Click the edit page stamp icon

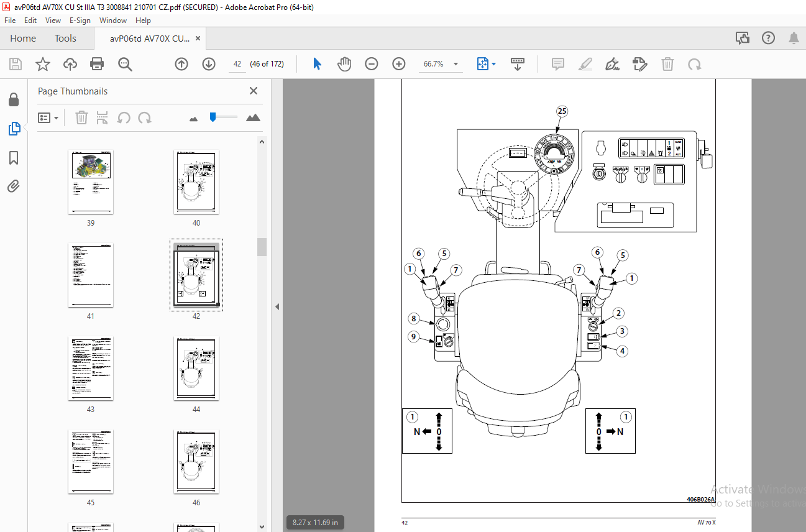[640, 64]
